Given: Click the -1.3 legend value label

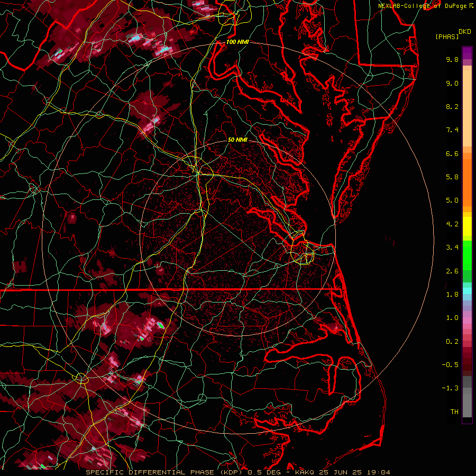Looking at the screenshot, I should (450, 388).
